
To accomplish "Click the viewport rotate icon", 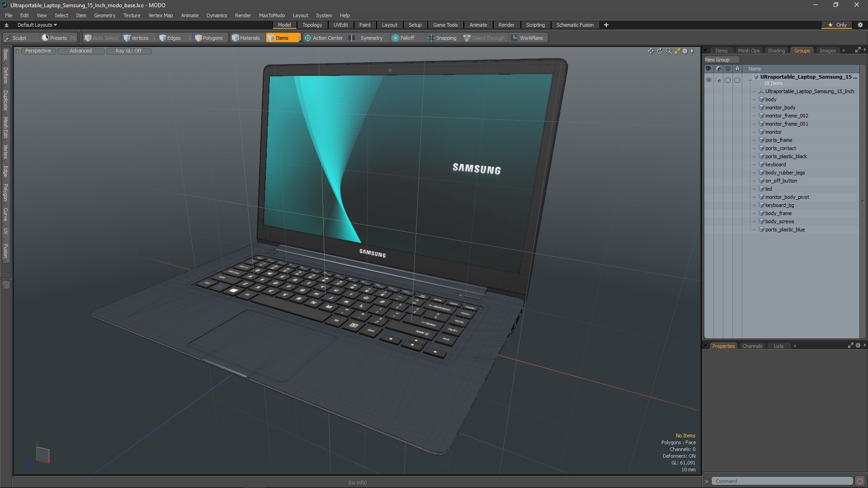I will pyautogui.click(x=660, y=51).
